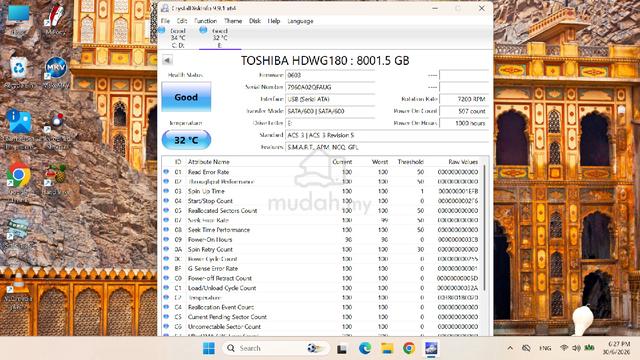Viewport: 640px width, 360px height.
Task: Select the Power-On Hours attribute row
Action: (322, 240)
